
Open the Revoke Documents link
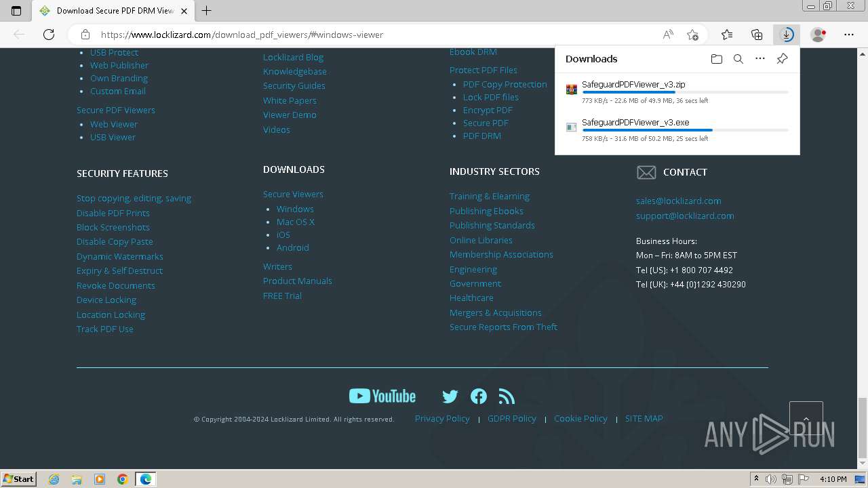point(116,285)
